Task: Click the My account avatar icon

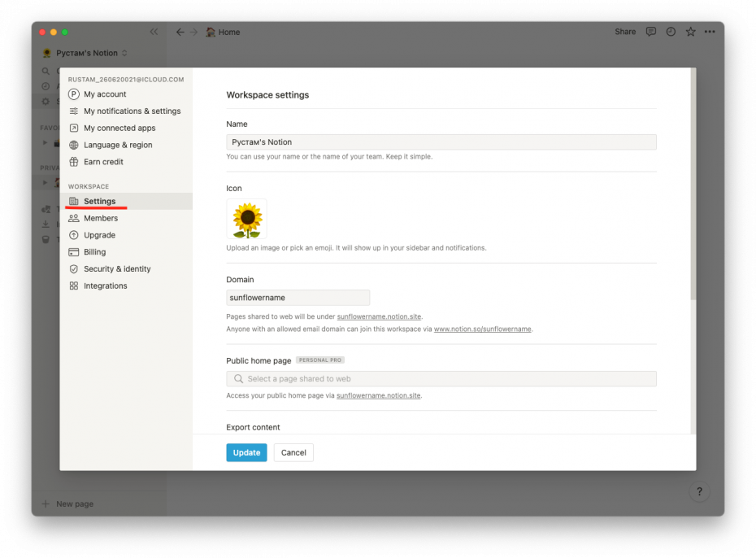Action: tap(74, 94)
